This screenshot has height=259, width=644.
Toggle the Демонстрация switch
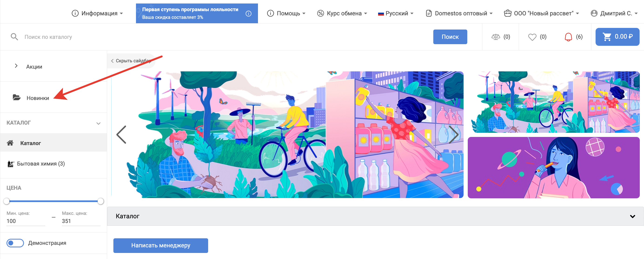pyautogui.click(x=15, y=243)
